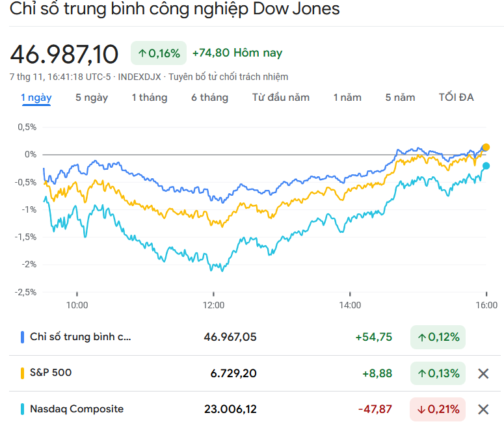Open the Nasdaq Composite row
This screenshot has height=426, width=504.
77,409
